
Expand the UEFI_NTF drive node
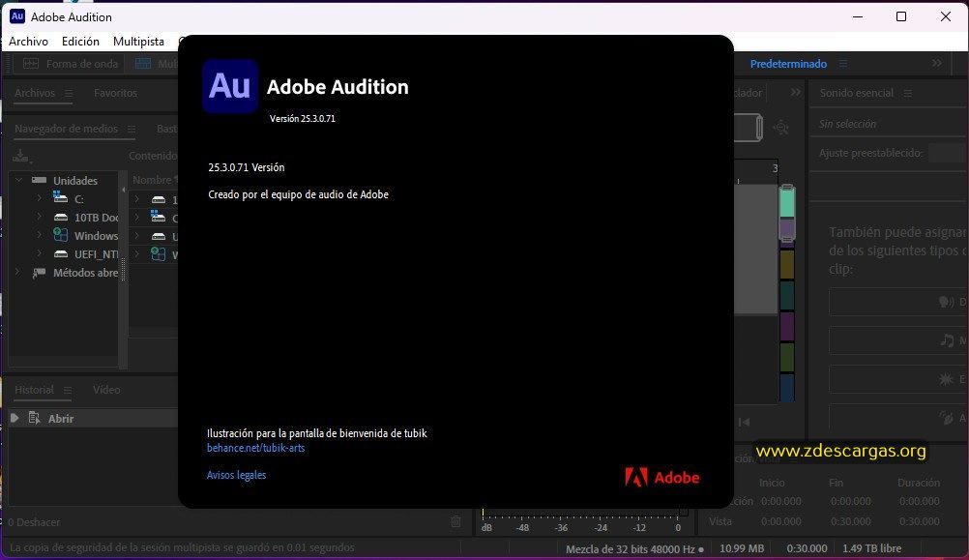pos(39,253)
